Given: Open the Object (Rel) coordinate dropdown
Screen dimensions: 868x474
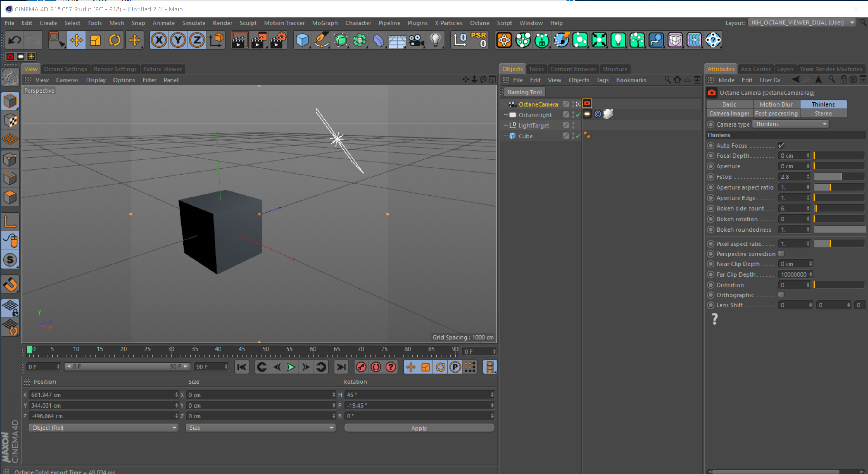Looking at the screenshot, I should [x=103, y=428].
